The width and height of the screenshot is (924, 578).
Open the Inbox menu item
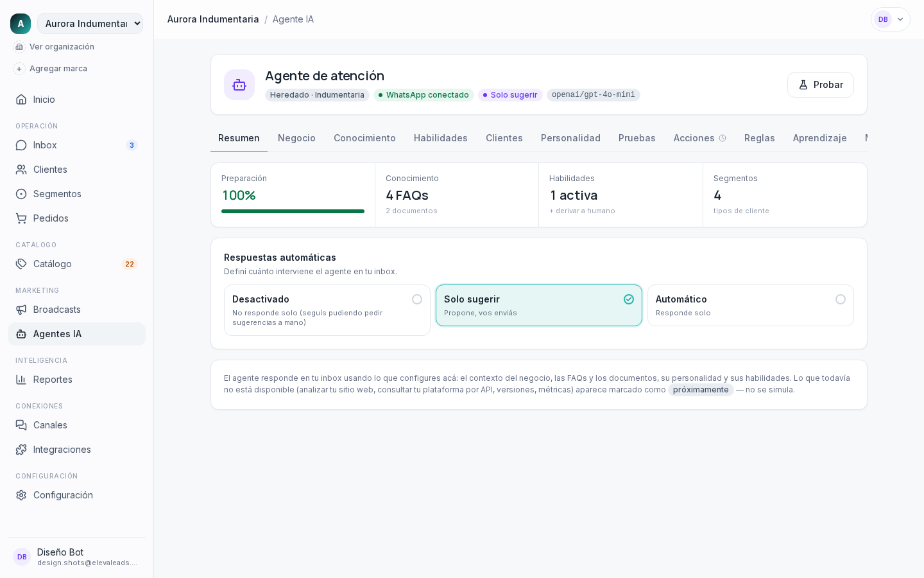point(76,145)
